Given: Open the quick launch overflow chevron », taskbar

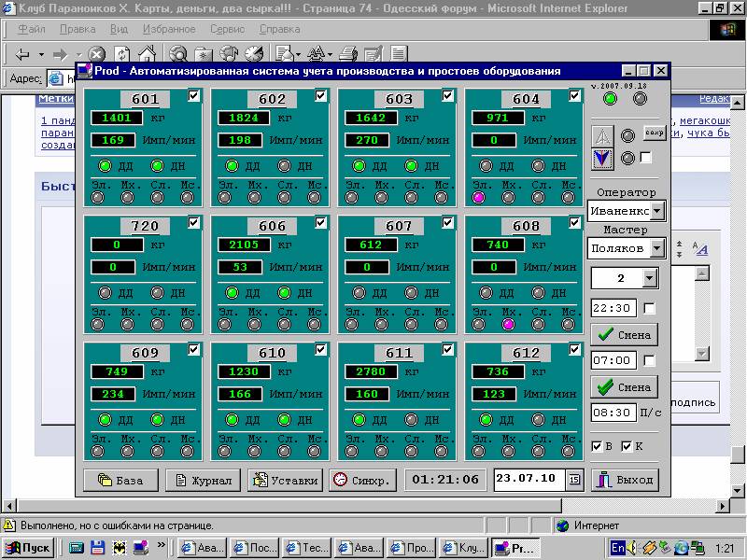Looking at the screenshot, I should (x=161, y=545).
